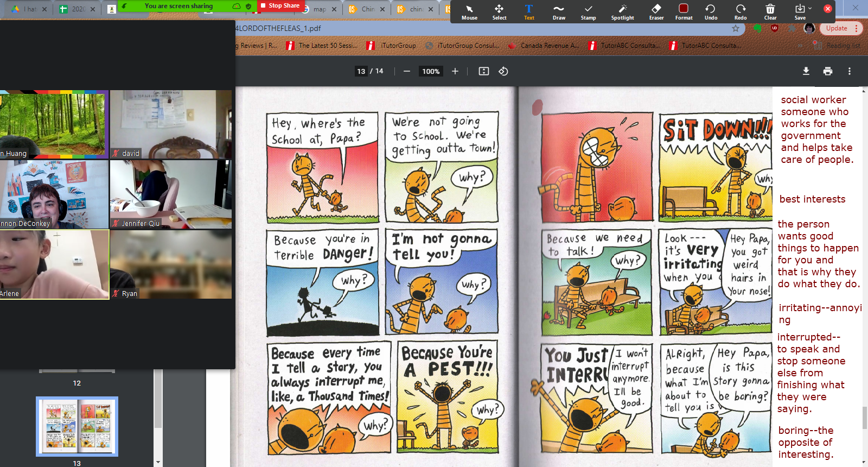Open the Canada Revenue A... bookmark

coord(543,46)
